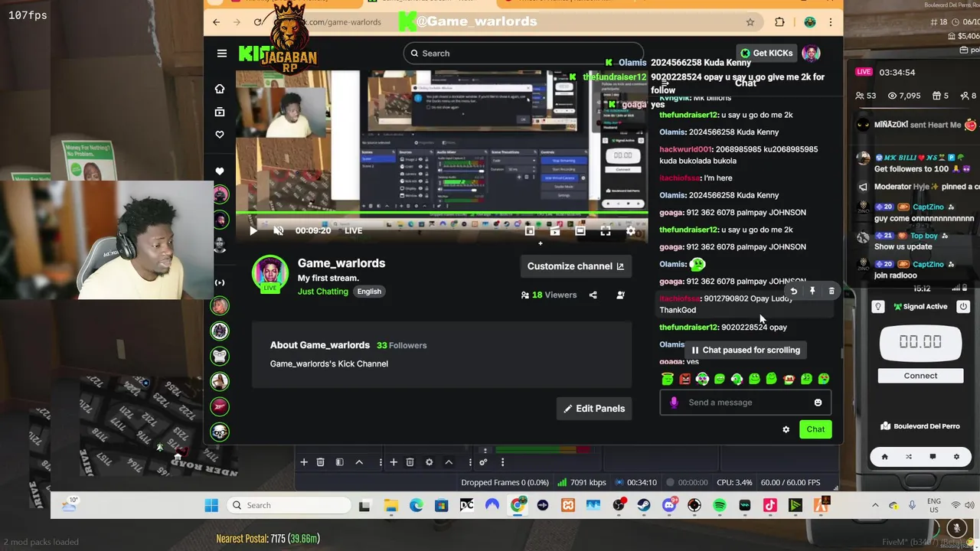Image resolution: width=980 pixels, height=551 pixels.
Task: Open radio chat bubble tab
Action: (x=933, y=457)
